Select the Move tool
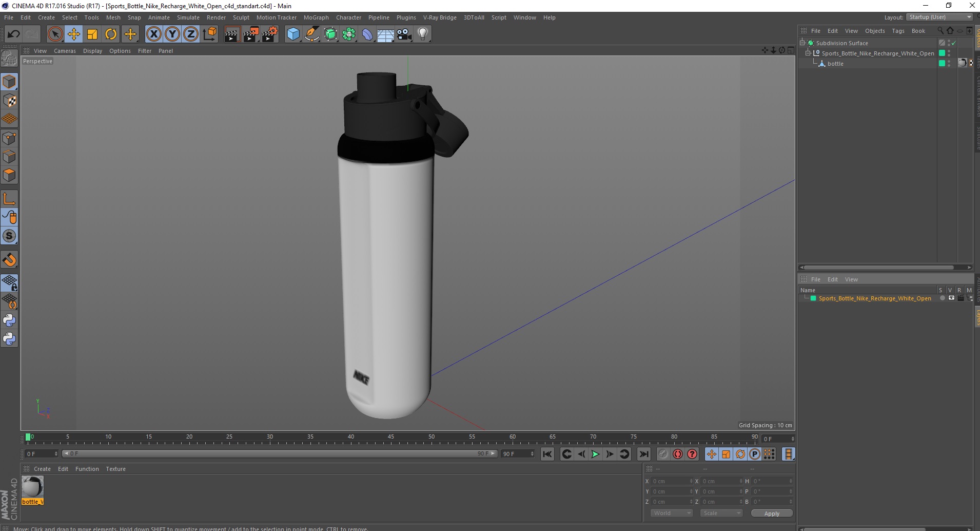Screen dimensions: 980x531 (x=74, y=34)
